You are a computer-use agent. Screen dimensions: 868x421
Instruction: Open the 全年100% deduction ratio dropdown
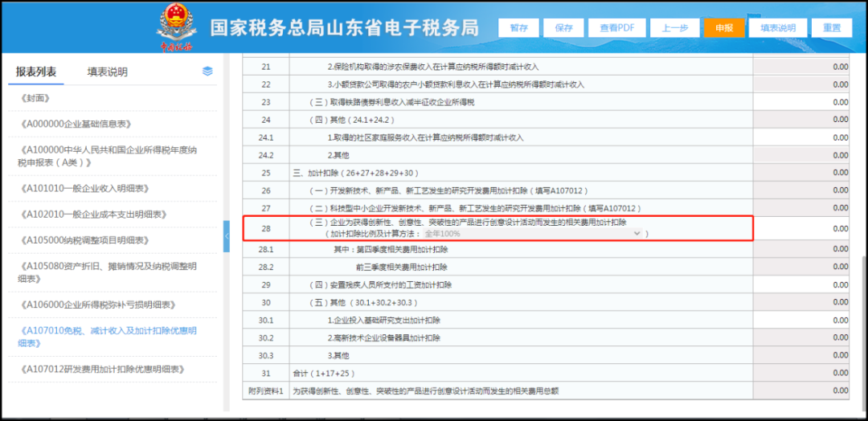click(x=533, y=234)
